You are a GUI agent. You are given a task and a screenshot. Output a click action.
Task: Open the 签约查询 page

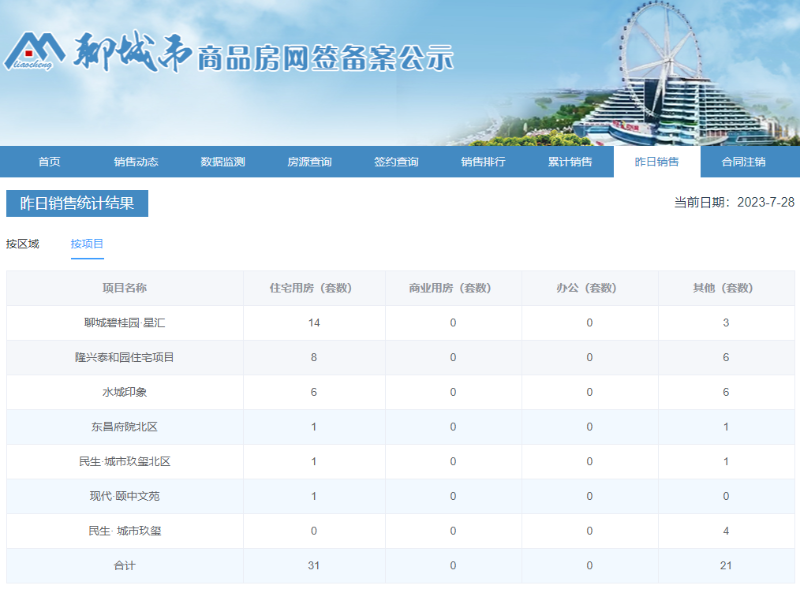coord(397,161)
